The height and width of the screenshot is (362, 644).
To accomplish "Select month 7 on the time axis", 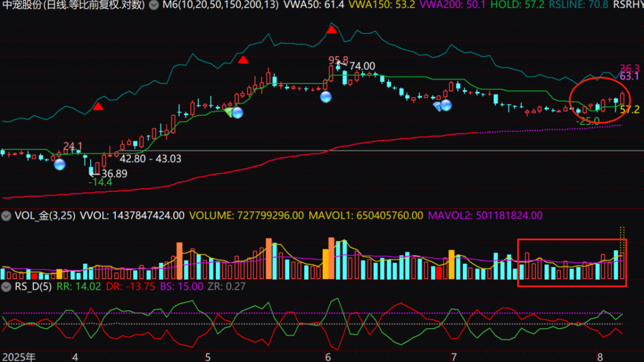I will (453, 357).
